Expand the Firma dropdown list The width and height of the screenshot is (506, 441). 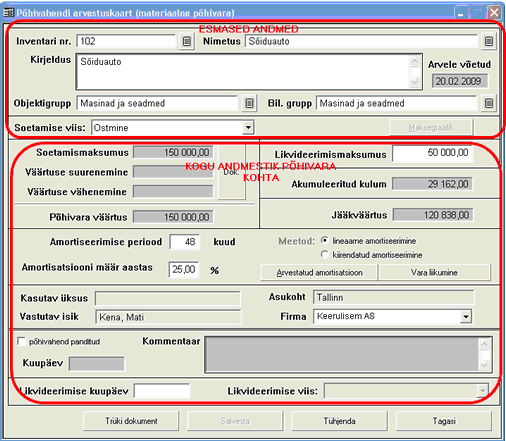coord(466,316)
